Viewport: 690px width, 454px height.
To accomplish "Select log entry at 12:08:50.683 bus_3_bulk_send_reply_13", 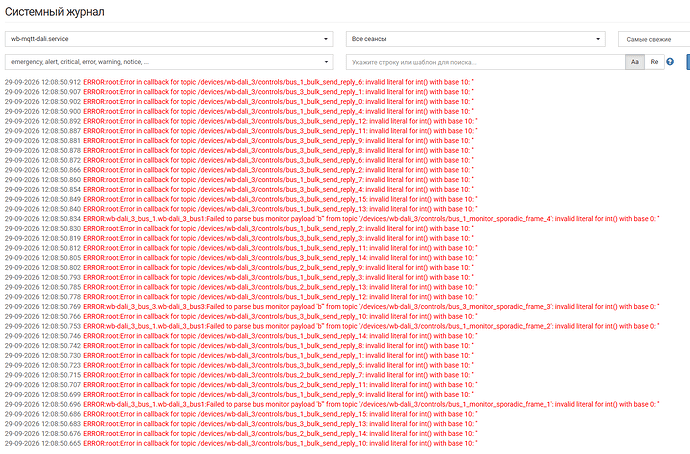I will (x=241, y=424).
